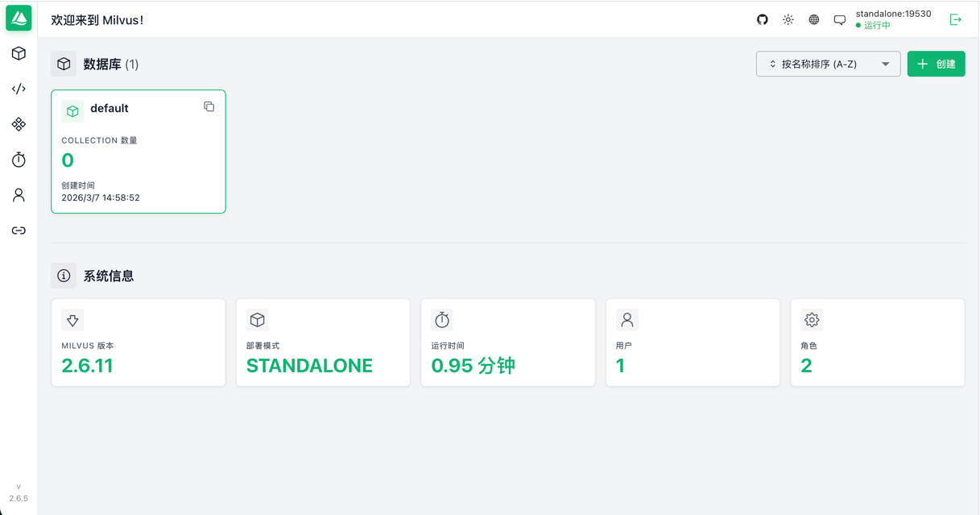Click the sort dropdown arrow
Image resolution: width=980 pixels, height=515 pixels.
click(x=886, y=64)
